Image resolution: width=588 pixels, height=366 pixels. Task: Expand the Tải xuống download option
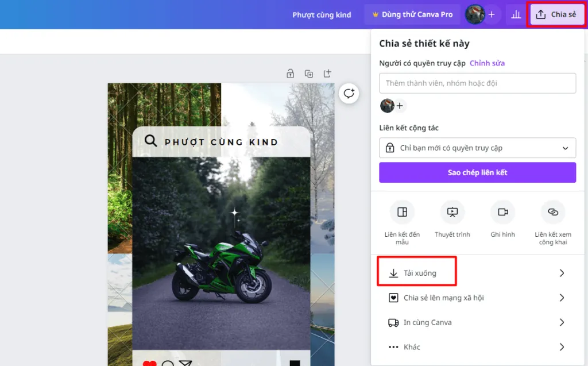click(477, 273)
